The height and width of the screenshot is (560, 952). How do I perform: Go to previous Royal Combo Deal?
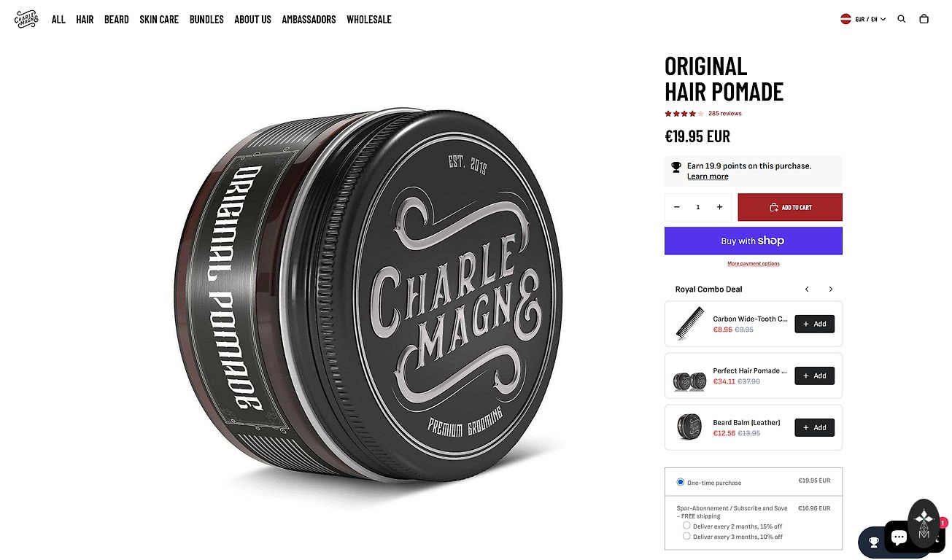pyautogui.click(x=807, y=289)
